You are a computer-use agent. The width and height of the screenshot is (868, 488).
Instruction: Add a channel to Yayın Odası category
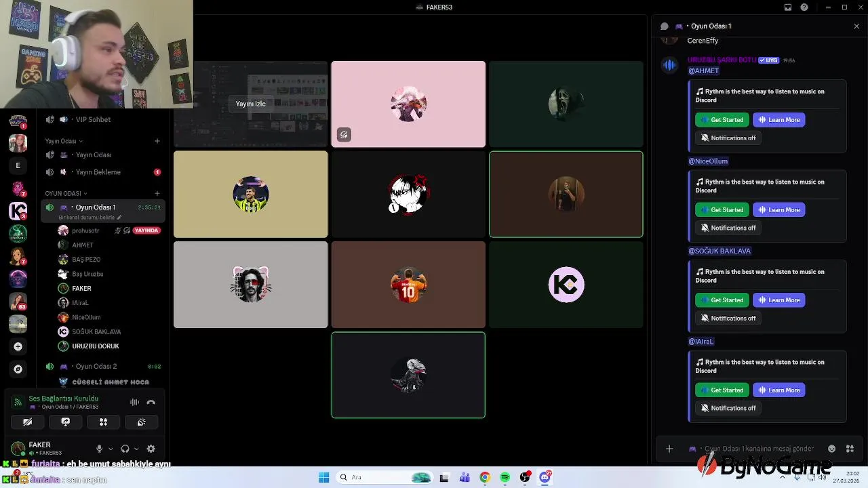point(157,141)
